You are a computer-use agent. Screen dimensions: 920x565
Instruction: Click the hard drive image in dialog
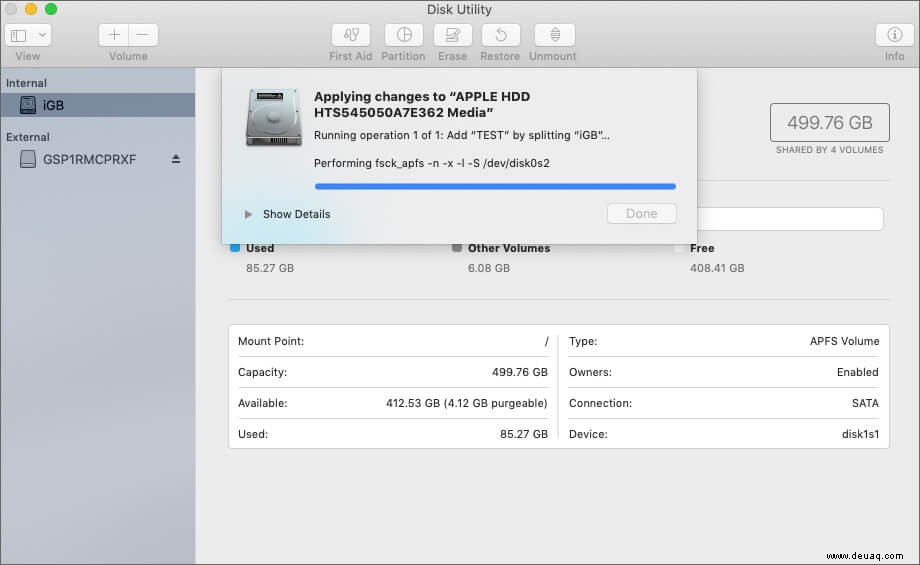point(273,117)
